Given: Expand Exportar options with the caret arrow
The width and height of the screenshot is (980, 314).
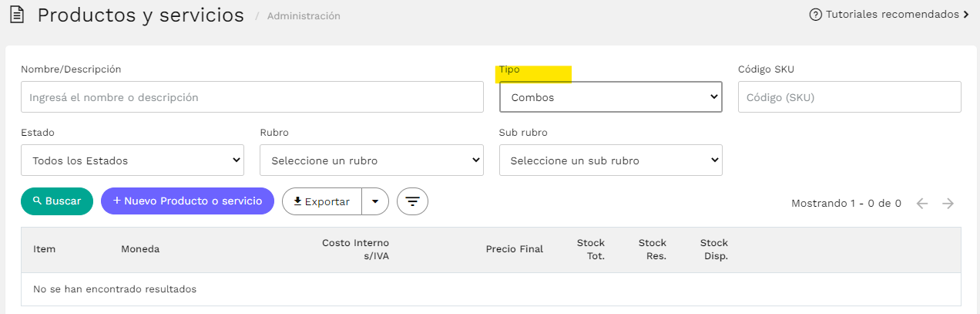Looking at the screenshot, I should 375,201.
